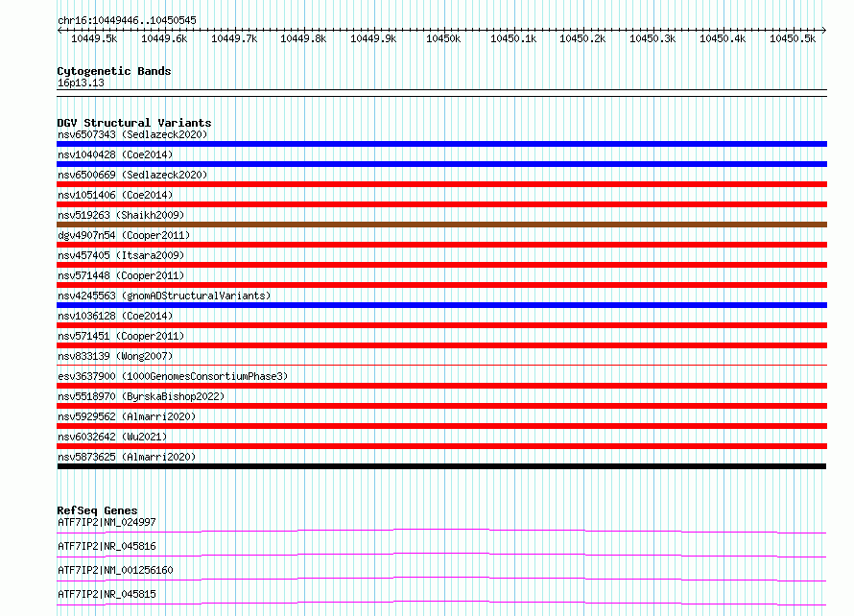Image resolution: width=854 pixels, height=616 pixels.
Task: Click the black nsv5873625 variant bar
Action: pos(441,466)
